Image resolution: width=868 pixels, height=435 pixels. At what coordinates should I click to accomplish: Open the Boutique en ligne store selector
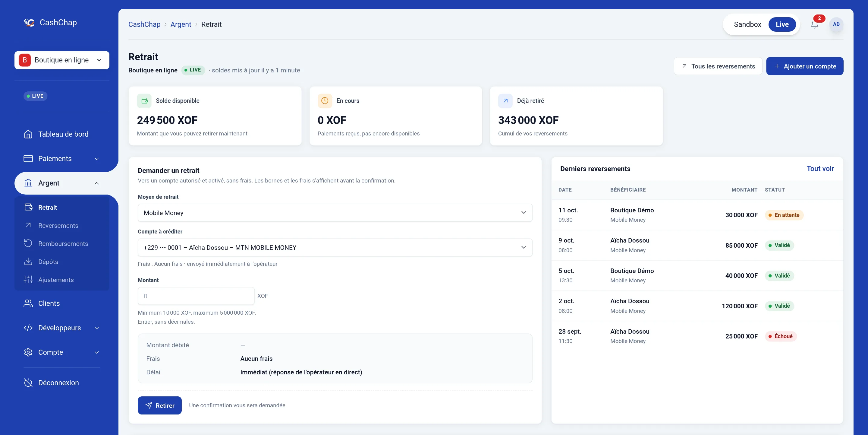pyautogui.click(x=62, y=60)
